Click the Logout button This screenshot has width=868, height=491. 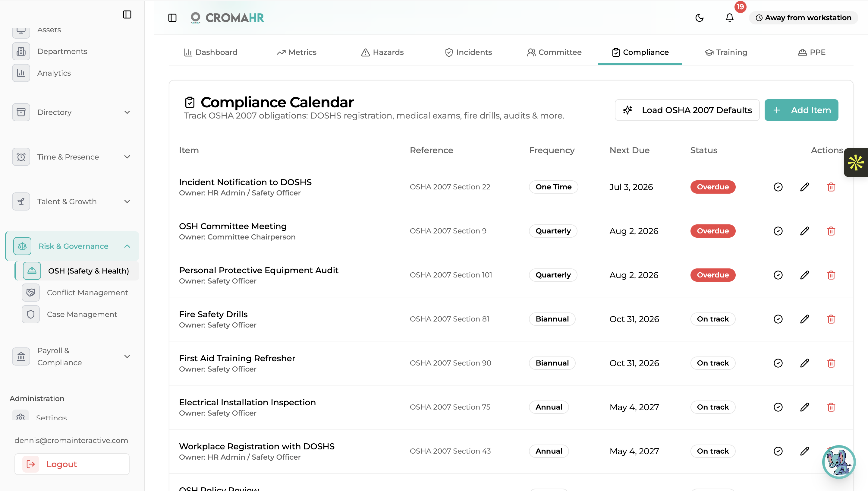pos(72,464)
